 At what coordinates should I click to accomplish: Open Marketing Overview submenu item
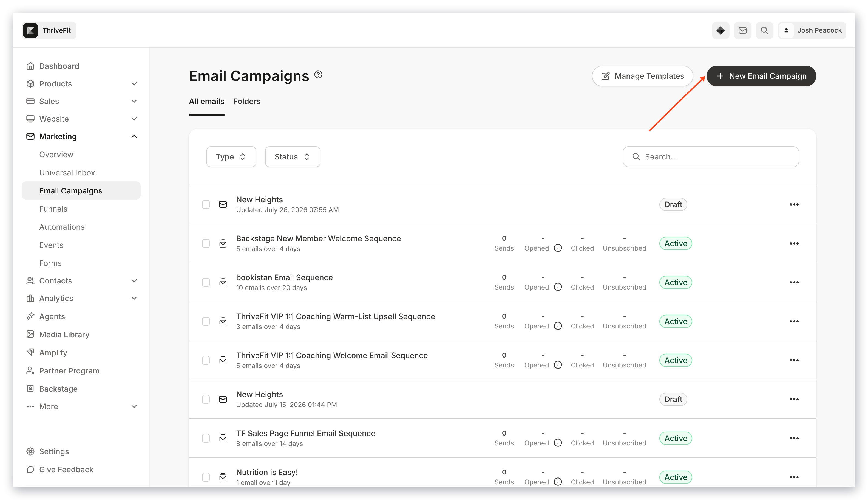pos(56,155)
